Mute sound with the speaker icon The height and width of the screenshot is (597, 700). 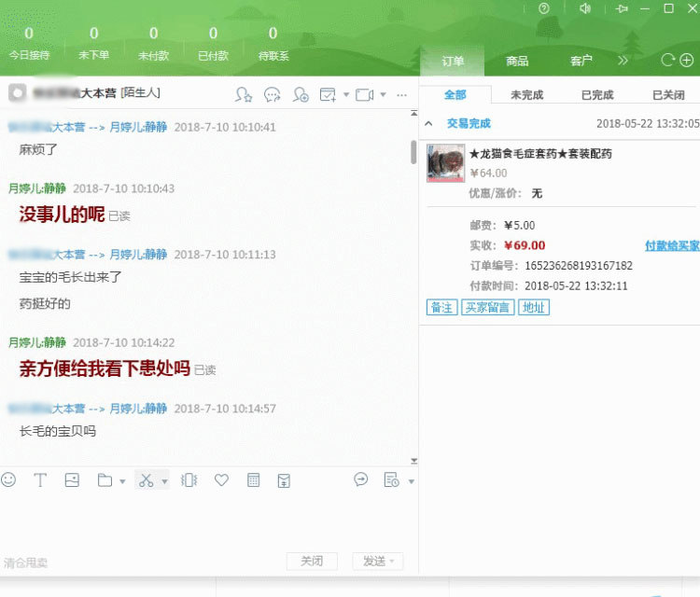(x=585, y=8)
